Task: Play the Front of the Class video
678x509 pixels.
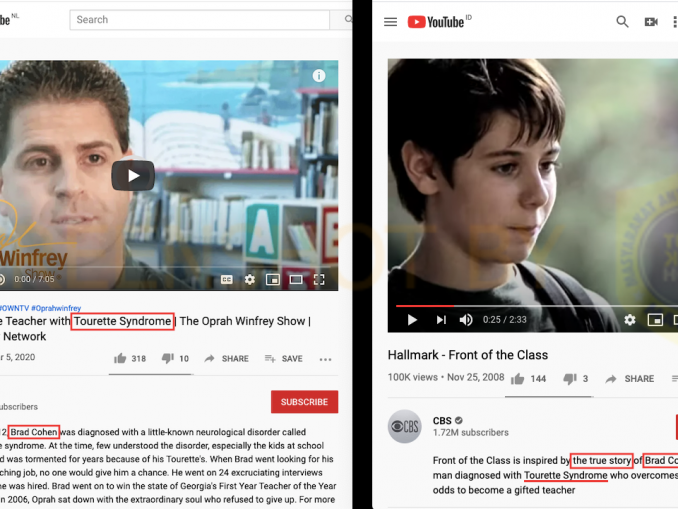Action: (412, 320)
